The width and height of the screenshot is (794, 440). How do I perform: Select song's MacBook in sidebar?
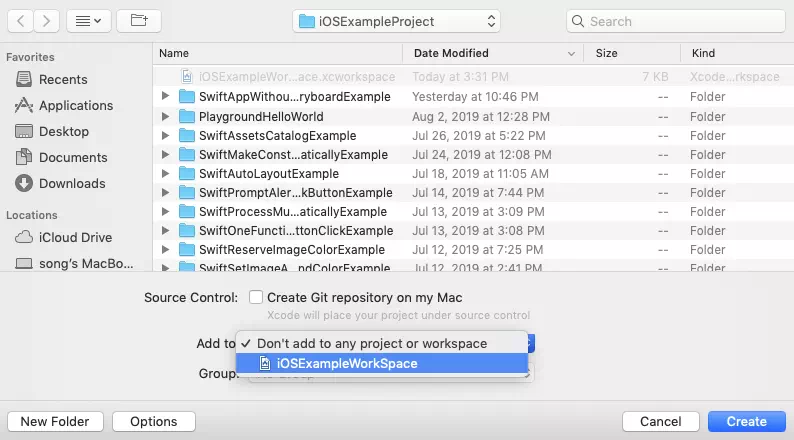(x=74, y=264)
